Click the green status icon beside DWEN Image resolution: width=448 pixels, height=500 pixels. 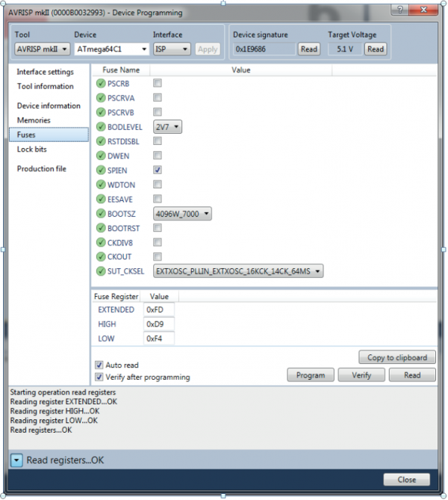(101, 155)
